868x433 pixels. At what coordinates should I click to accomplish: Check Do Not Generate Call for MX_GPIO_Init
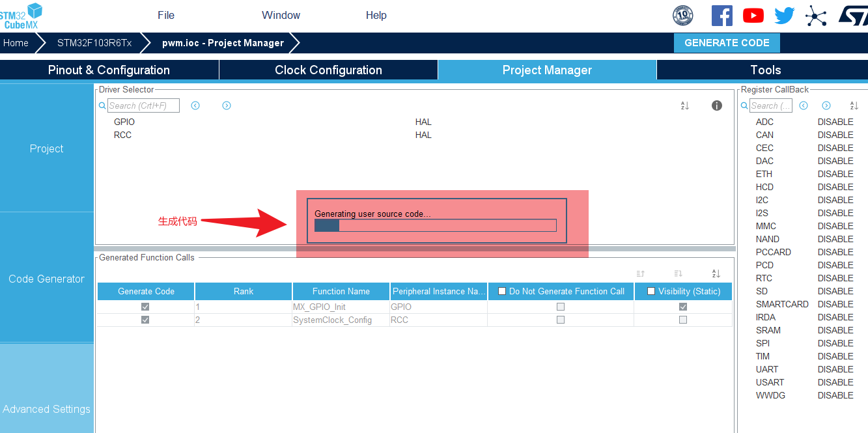click(x=561, y=307)
